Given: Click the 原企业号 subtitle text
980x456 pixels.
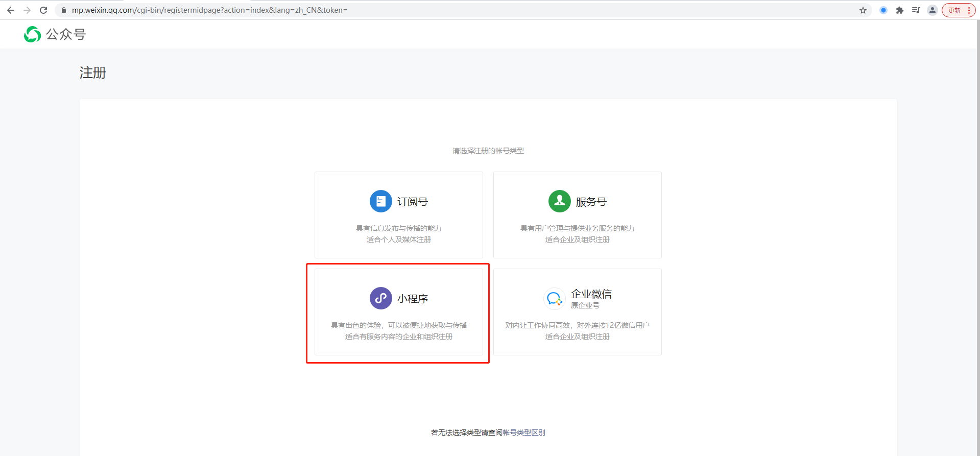Looking at the screenshot, I should click(585, 305).
